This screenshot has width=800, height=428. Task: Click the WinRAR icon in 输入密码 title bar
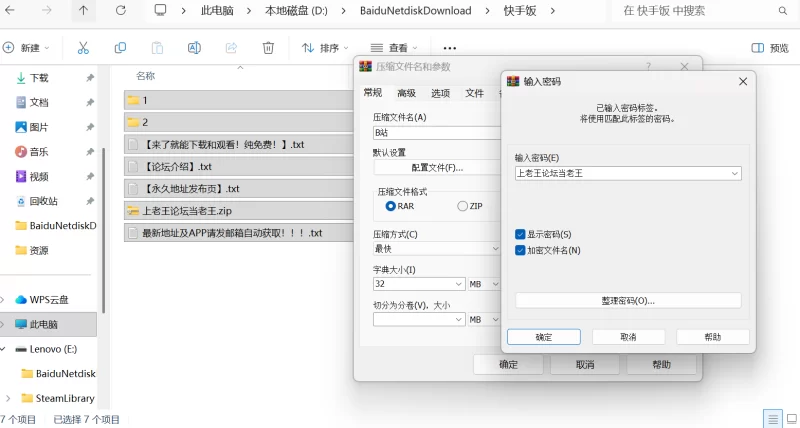click(513, 82)
